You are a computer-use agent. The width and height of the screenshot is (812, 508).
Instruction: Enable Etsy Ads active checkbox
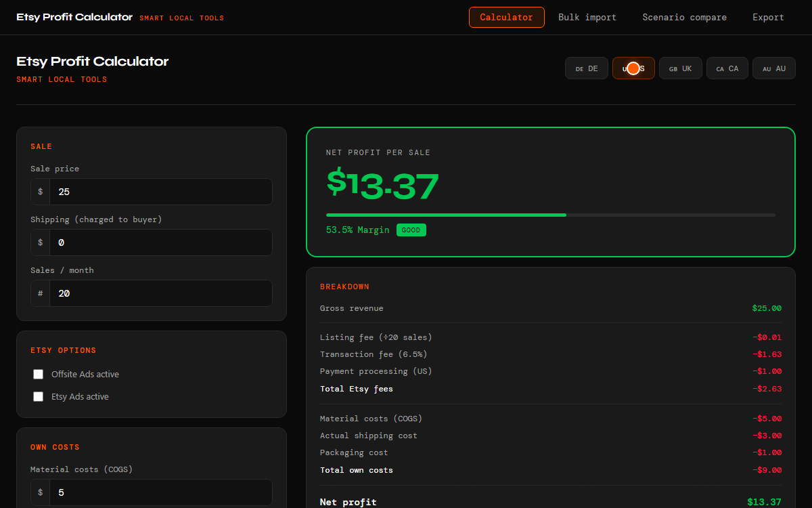[x=39, y=397]
